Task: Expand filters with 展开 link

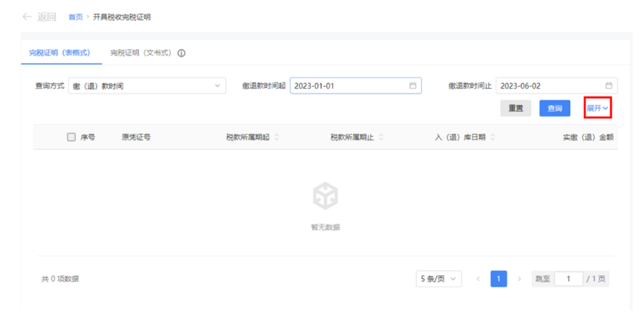Action: coord(598,108)
